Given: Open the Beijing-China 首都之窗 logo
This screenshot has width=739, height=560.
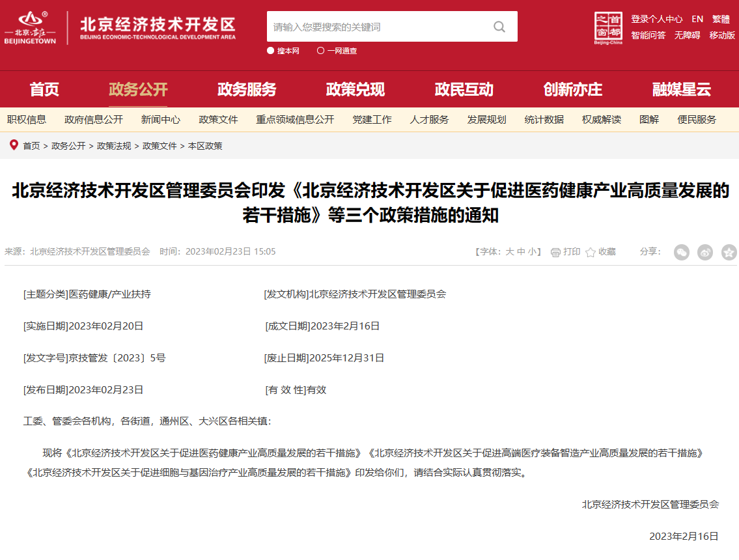Looking at the screenshot, I should coord(608,28).
